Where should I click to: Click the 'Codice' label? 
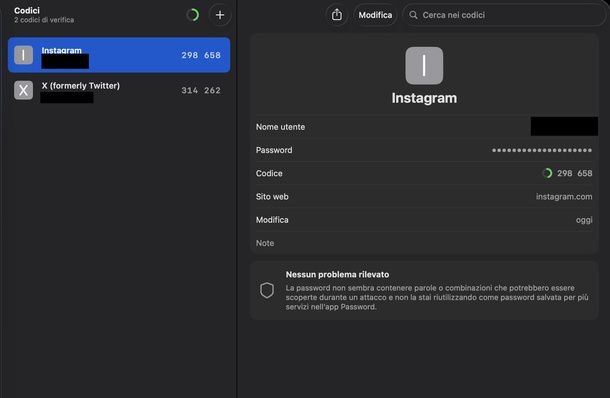tap(269, 173)
